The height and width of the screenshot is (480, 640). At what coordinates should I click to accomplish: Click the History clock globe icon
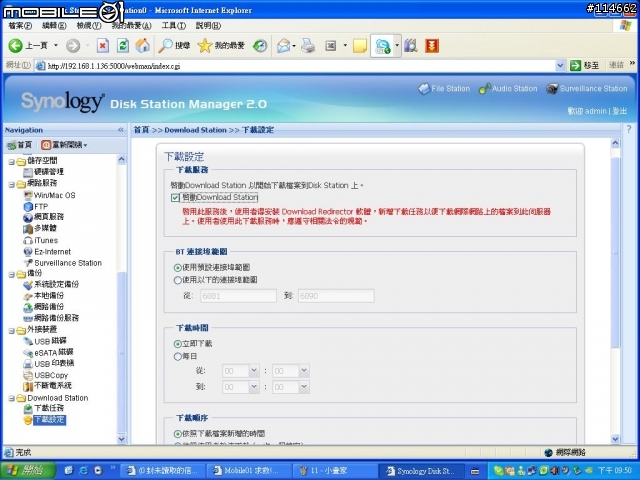pyautogui.click(x=260, y=46)
